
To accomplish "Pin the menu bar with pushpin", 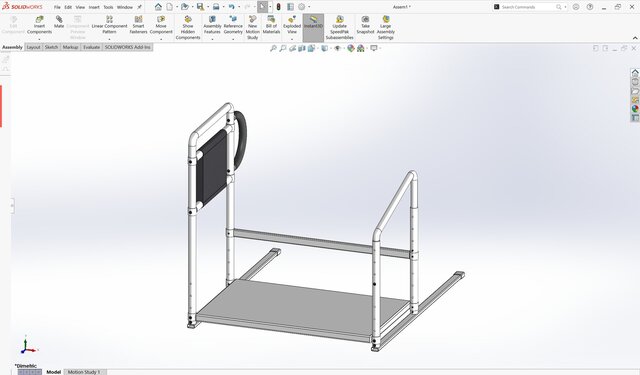I will (x=139, y=7).
